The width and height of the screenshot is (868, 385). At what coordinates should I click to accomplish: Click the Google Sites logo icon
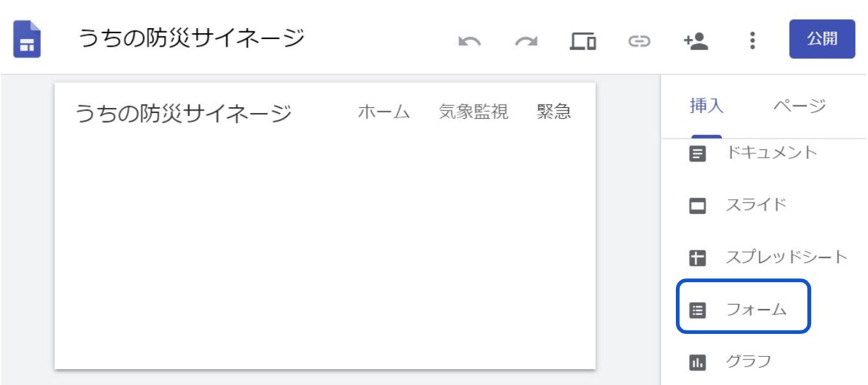[27, 40]
